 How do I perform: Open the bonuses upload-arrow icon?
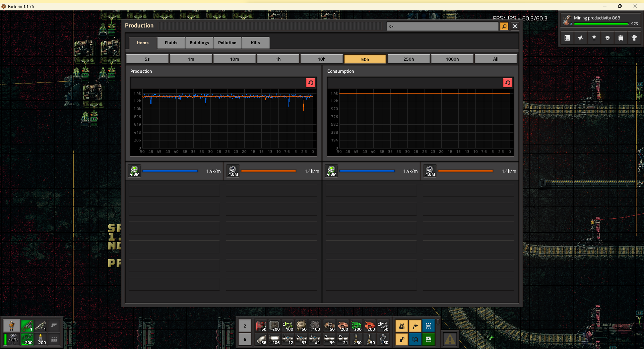coord(594,38)
